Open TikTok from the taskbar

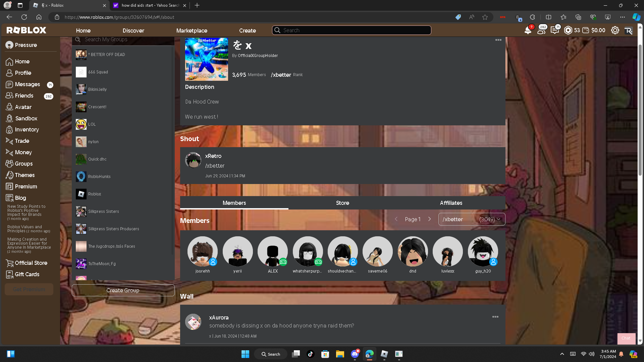310,354
